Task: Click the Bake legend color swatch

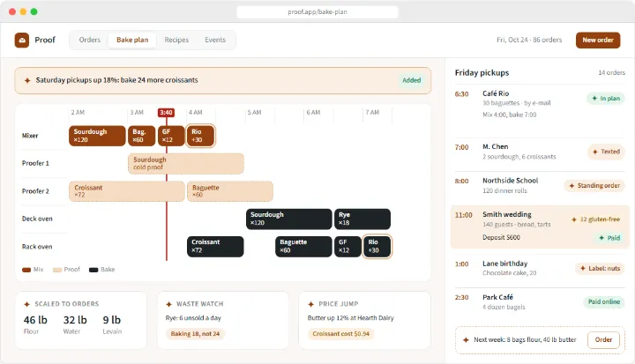Action: tap(93, 270)
